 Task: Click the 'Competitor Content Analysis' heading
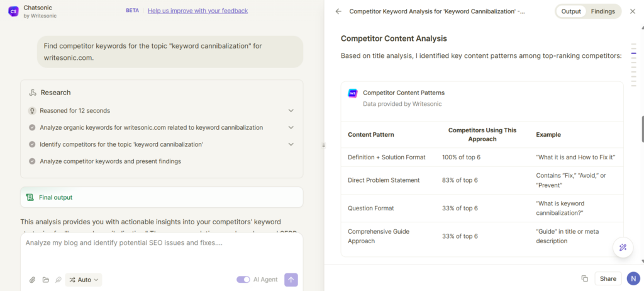pos(394,38)
